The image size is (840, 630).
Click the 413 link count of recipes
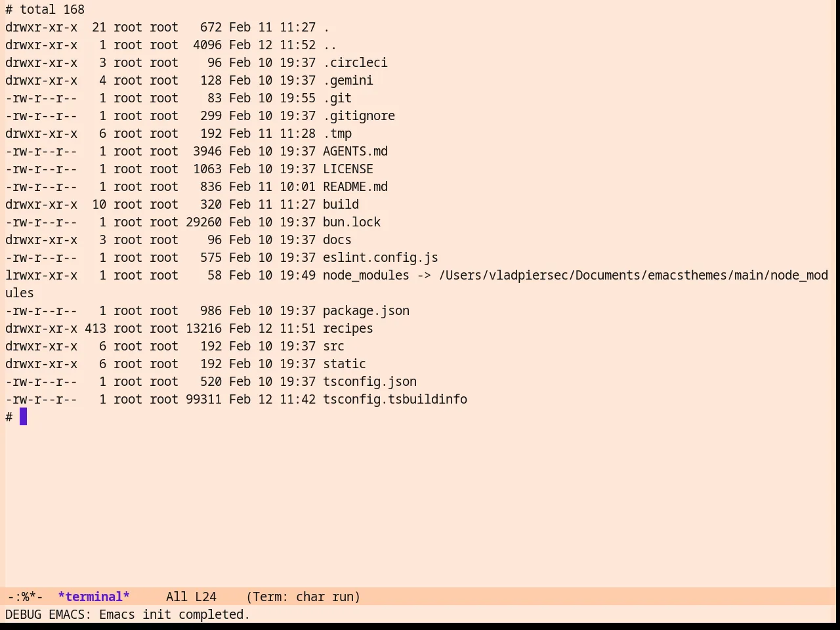(95, 329)
